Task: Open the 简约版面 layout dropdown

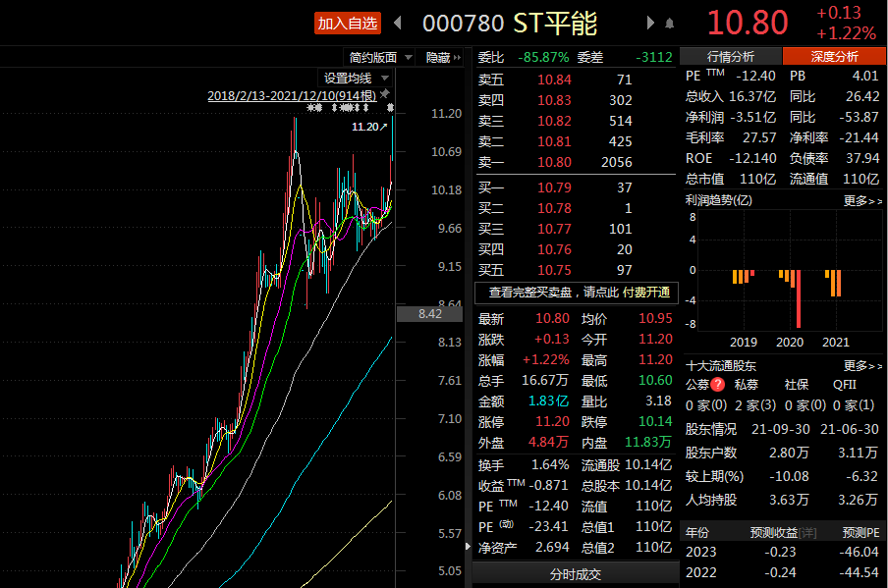Action: click(379, 57)
